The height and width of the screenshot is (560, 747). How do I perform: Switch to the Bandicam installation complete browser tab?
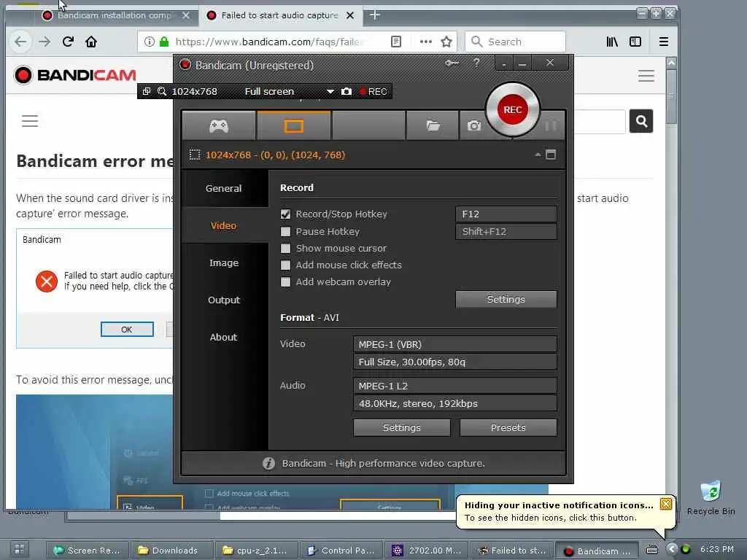click(115, 15)
